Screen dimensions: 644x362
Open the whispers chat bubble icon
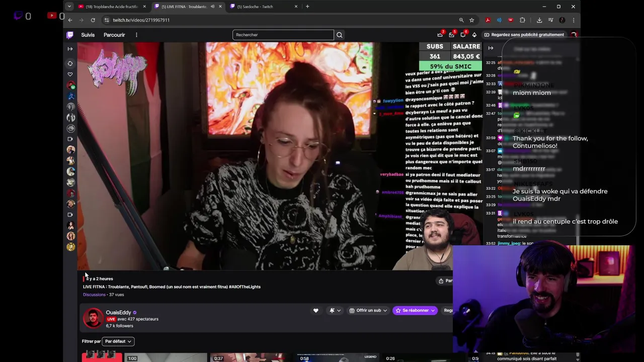tap(463, 35)
